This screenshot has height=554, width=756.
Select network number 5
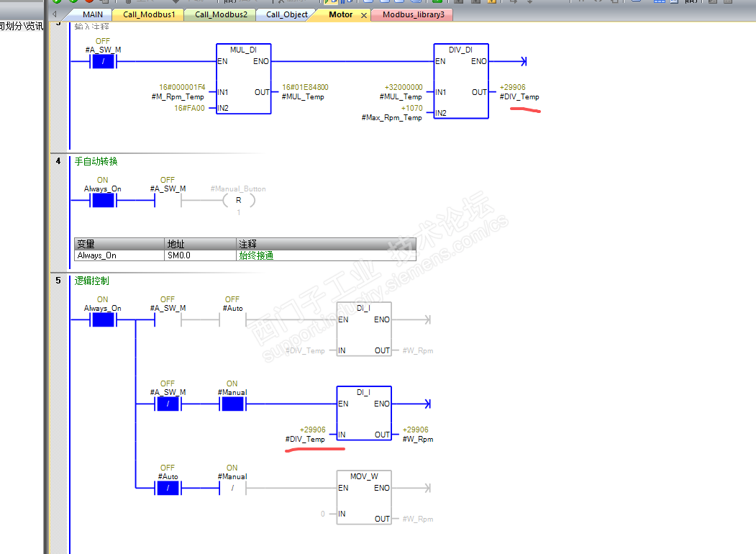(x=58, y=281)
